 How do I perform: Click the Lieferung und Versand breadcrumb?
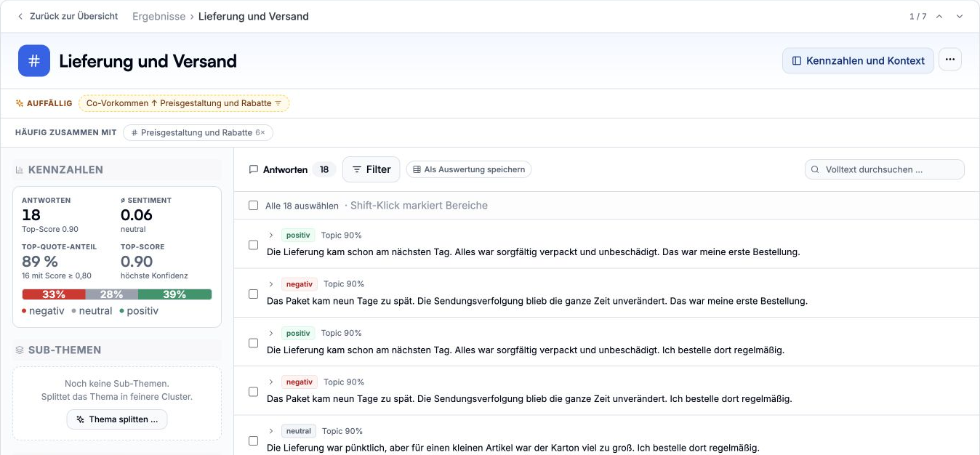(x=254, y=16)
